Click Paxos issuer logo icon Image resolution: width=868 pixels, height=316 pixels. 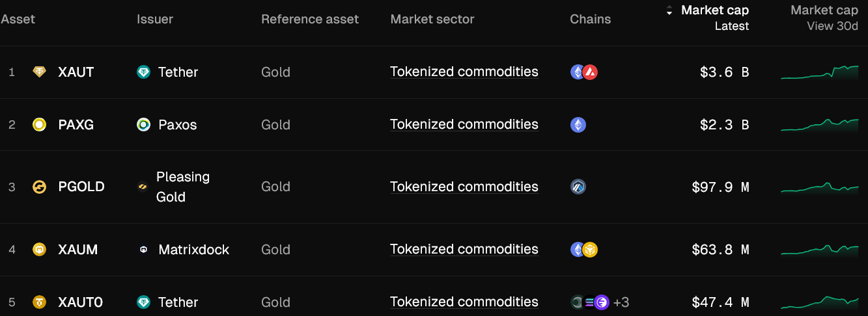pyautogui.click(x=144, y=125)
